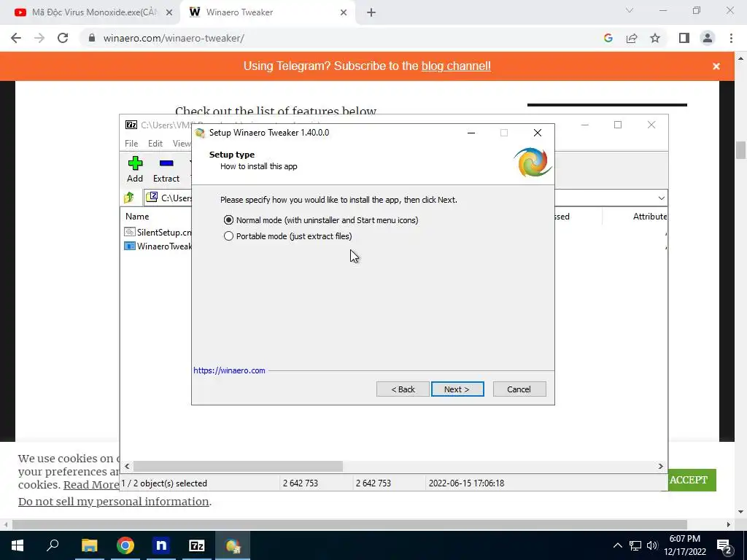This screenshot has height=560, width=747.
Task: Click the Extract icon in 7-Zip
Action: (166, 169)
